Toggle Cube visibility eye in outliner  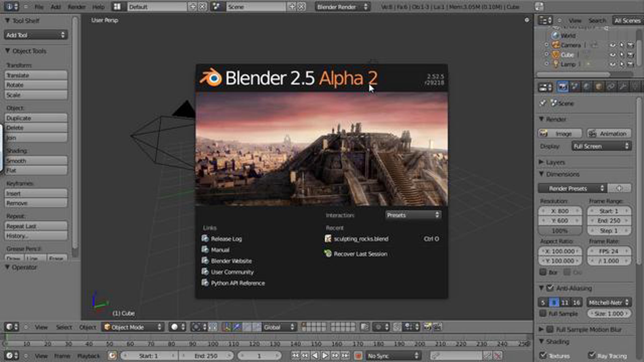[x=612, y=55]
